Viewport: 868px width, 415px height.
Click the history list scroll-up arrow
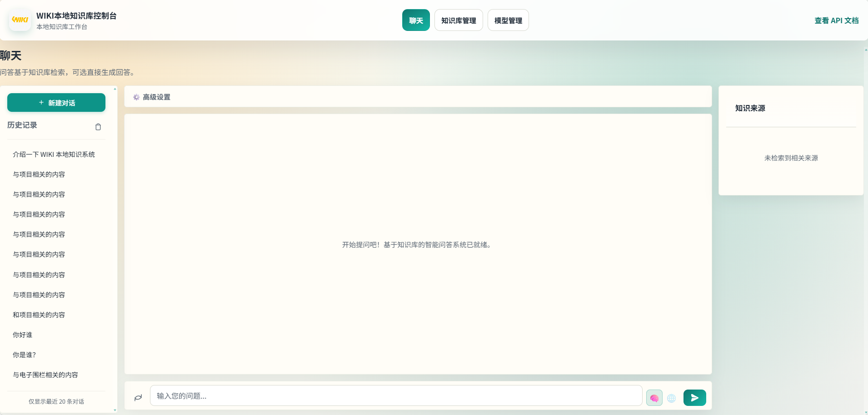coord(115,89)
